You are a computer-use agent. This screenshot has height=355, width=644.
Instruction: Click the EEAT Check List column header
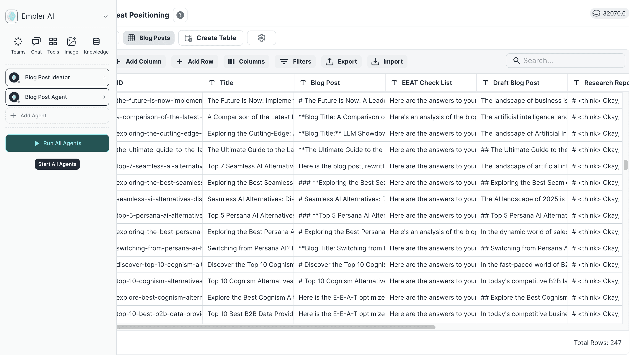431,83
